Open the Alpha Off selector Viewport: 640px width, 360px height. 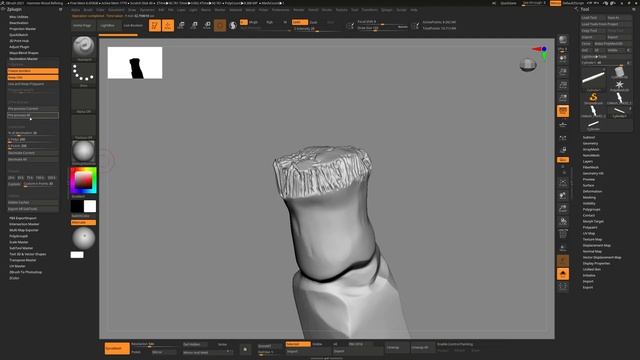point(84,100)
